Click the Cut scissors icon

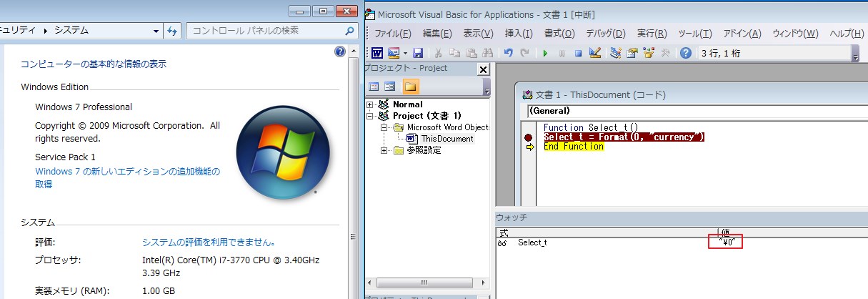[439, 53]
